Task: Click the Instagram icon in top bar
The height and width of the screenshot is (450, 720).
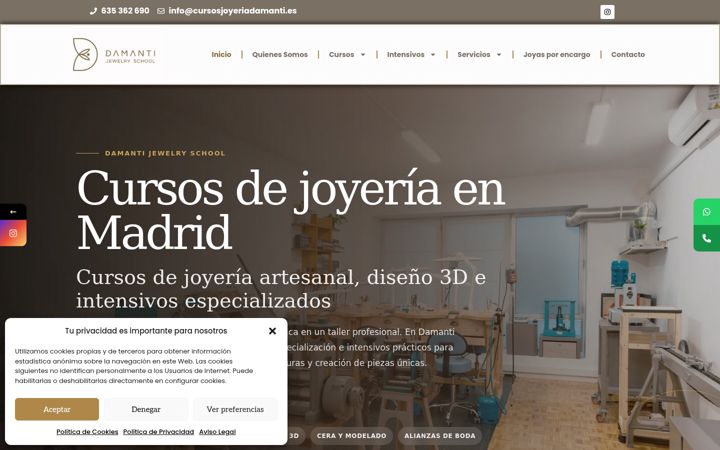Action: click(607, 12)
